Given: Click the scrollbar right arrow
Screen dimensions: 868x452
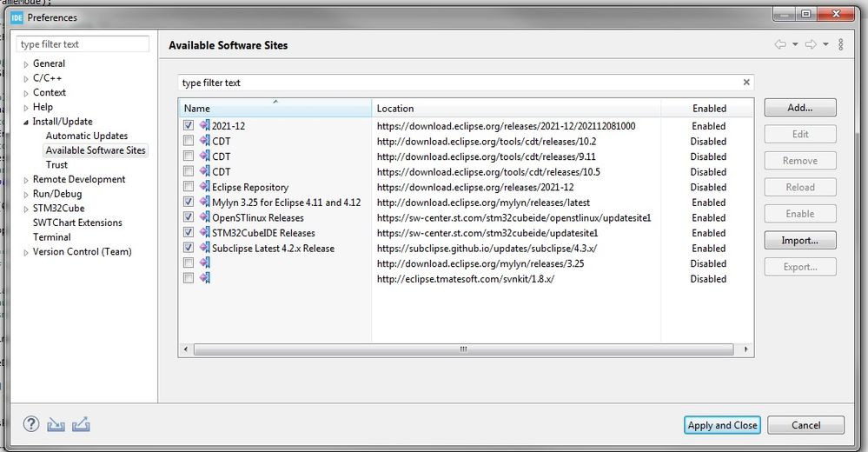Looking at the screenshot, I should (x=745, y=349).
